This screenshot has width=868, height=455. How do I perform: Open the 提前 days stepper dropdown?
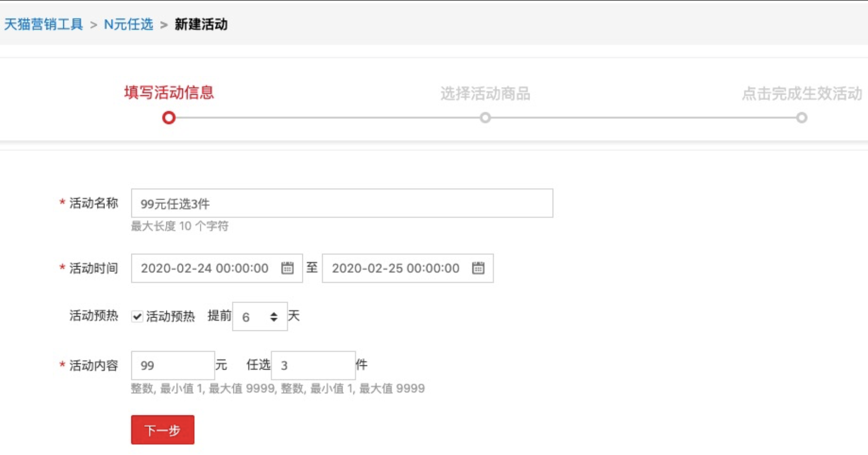tap(260, 317)
